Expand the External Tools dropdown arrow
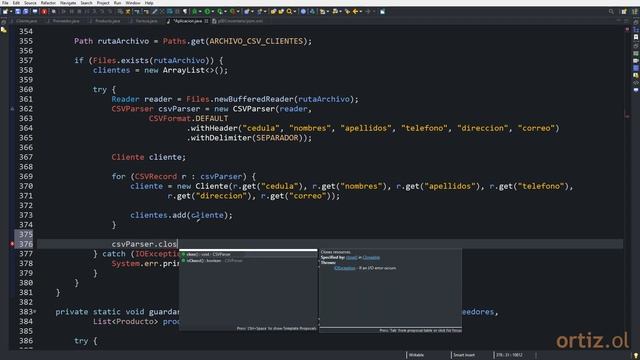The height and width of the screenshot is (360, 640). 238,11
